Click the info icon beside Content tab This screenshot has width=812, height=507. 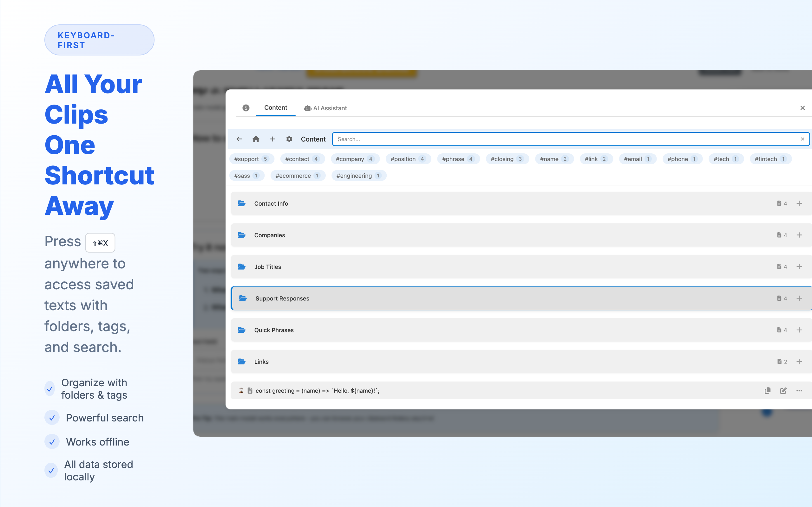[x=246, y=108]
